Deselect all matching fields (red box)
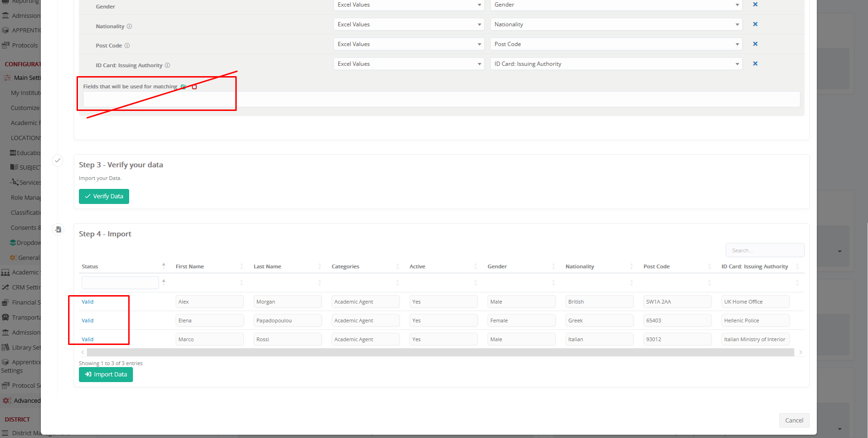 pos(194,87)
